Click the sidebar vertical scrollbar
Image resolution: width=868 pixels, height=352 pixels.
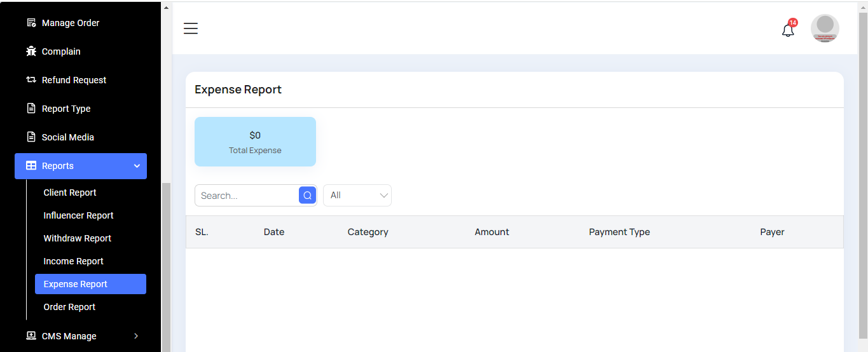[x=166, y=267]
